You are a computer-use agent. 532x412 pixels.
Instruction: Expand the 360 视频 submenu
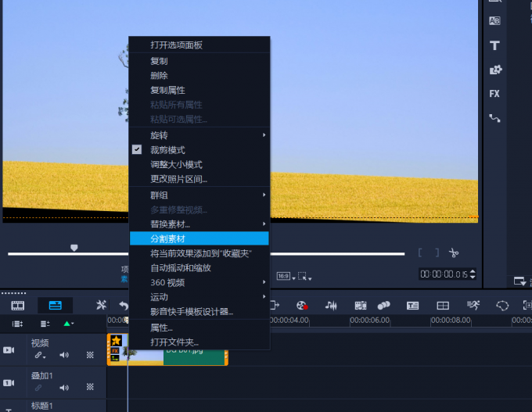(x=199, y=282)
